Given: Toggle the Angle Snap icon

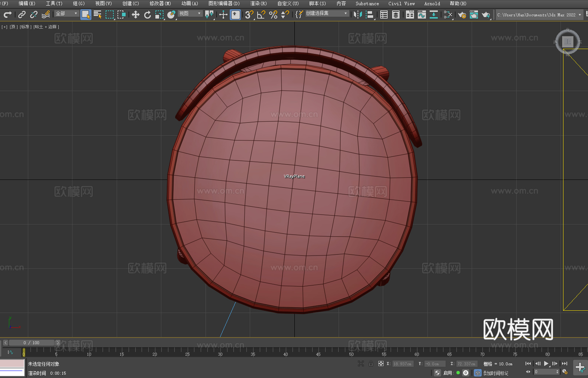Looking at the screenshot, I should pos(261,14).
